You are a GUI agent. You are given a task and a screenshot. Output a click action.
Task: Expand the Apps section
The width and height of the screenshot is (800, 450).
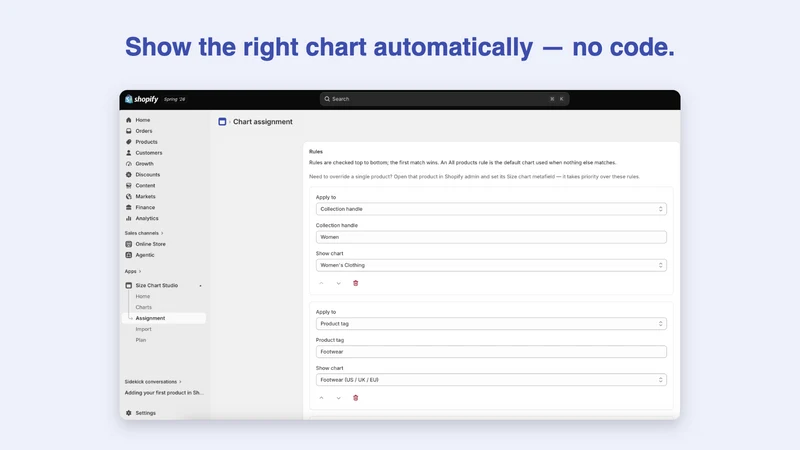click(x=133, y=271)
